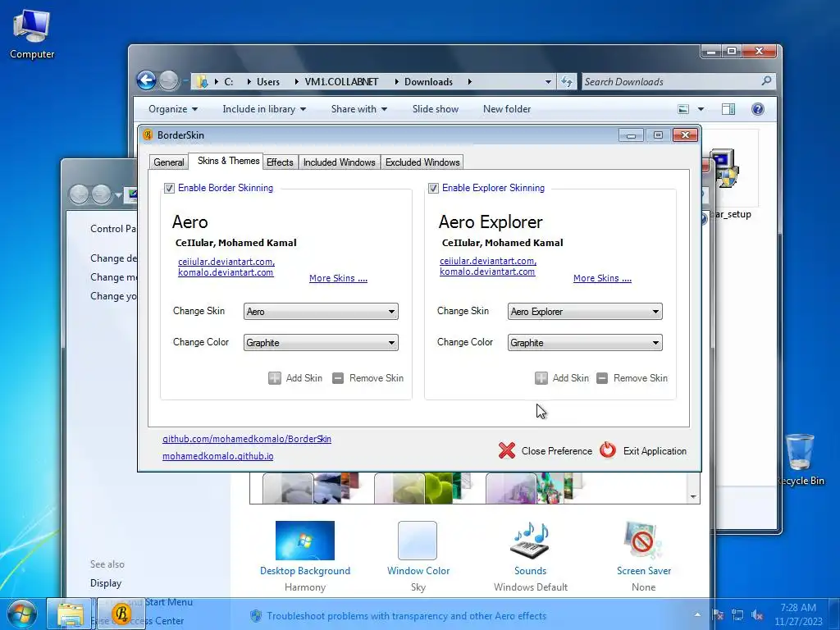The width and height of the screenshot is (840, 630).
Task: Open mohamedkomalo.github.io link
Action: (218, 456)
